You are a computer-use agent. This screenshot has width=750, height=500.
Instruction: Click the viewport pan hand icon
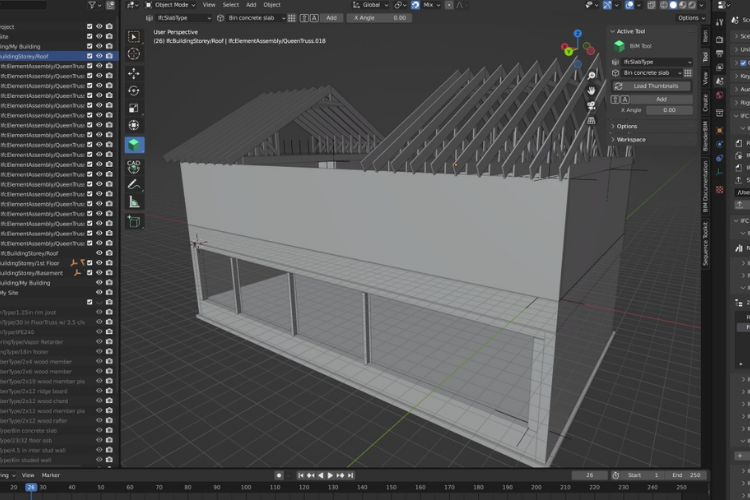click(591, 90)
